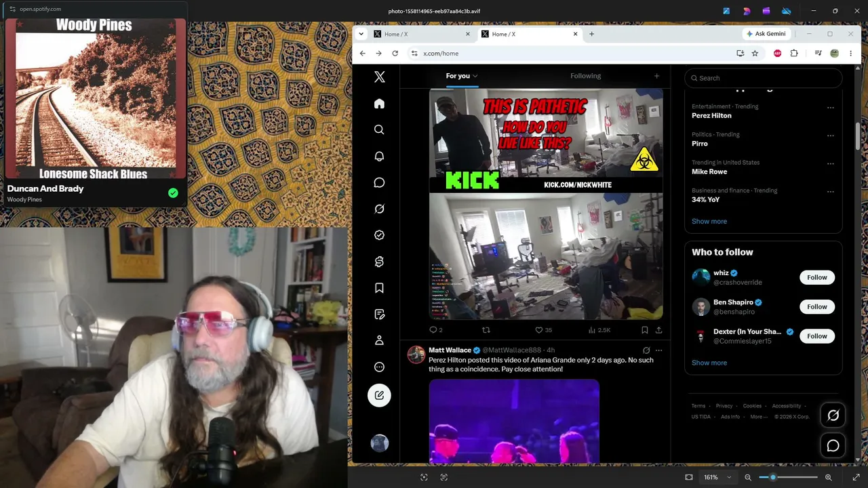Open the pencil-note icon in X sidebar
Image resolution: width=868 pixels, height=488 pixels.
(x=379, y=314)
